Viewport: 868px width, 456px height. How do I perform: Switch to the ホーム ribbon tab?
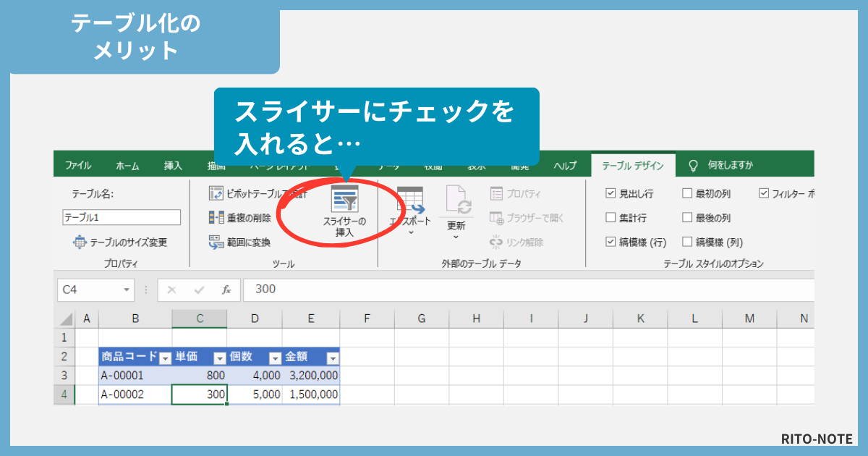click(x=127, y=164)
